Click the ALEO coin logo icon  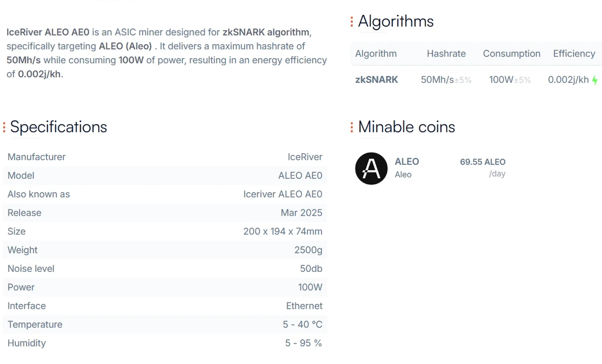tap(371, 168)
